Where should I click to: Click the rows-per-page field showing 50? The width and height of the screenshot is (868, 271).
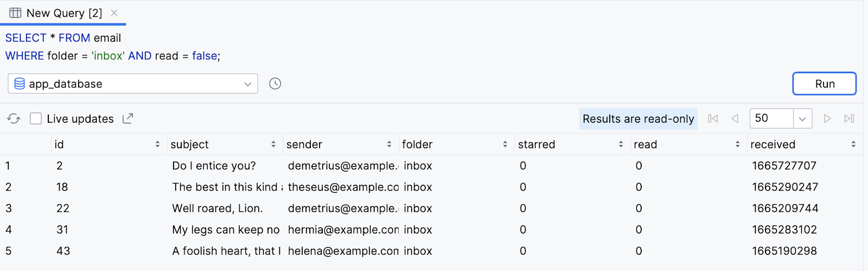(771, 118)
